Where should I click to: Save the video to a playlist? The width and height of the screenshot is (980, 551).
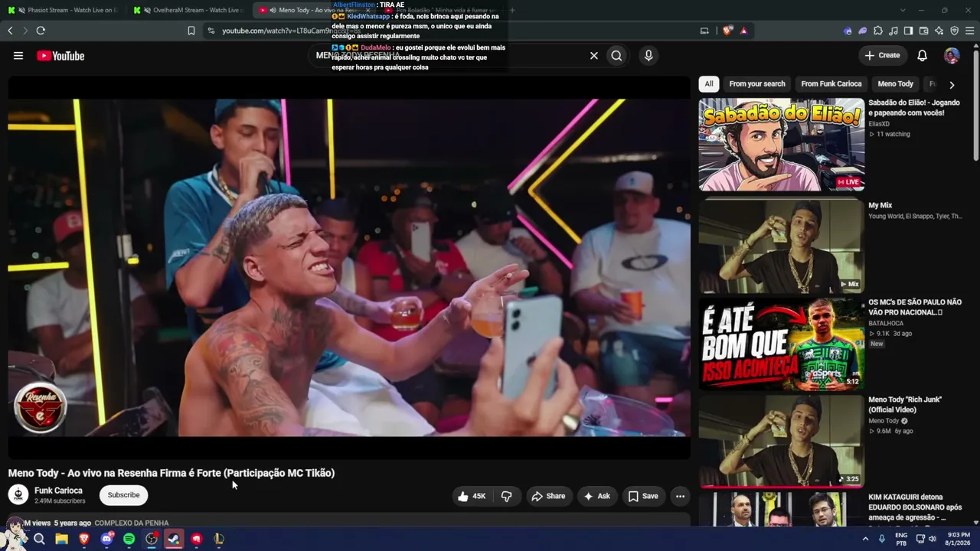(643, 496)
